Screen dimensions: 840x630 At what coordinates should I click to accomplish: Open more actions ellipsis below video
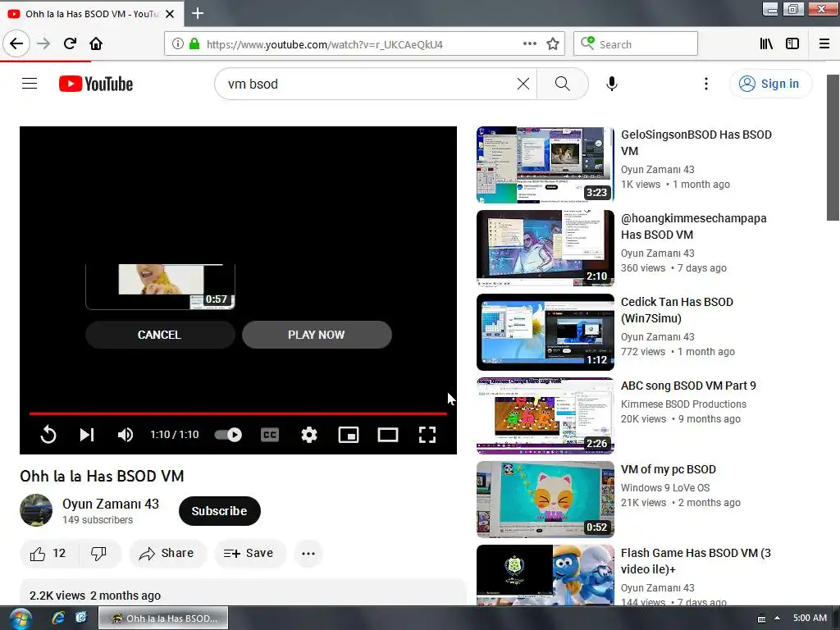[x=308, y=554]
